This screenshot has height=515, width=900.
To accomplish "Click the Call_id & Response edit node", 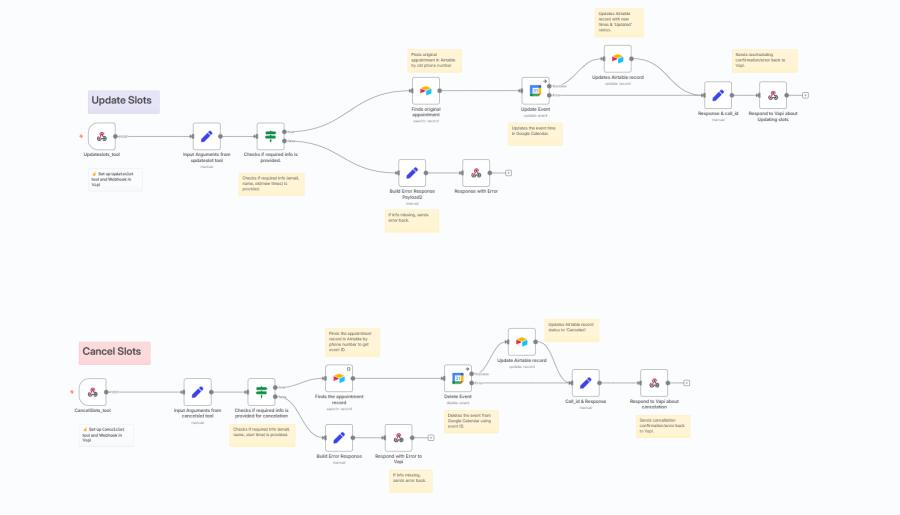I will (585, 383).
